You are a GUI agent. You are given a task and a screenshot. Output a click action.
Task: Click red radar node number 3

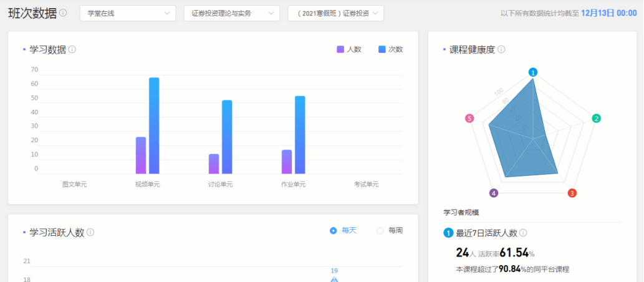pyautogui.click(x=572, y=193)
